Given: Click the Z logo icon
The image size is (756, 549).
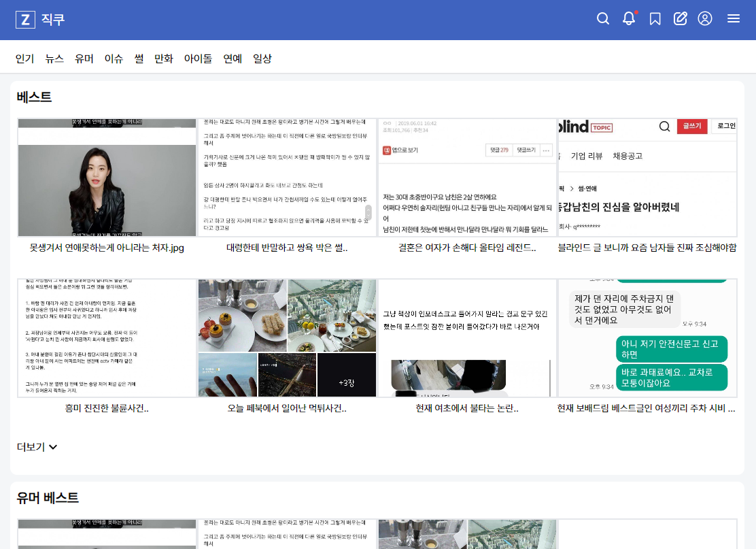Looking at the screenshot, I should pos(26,20).
